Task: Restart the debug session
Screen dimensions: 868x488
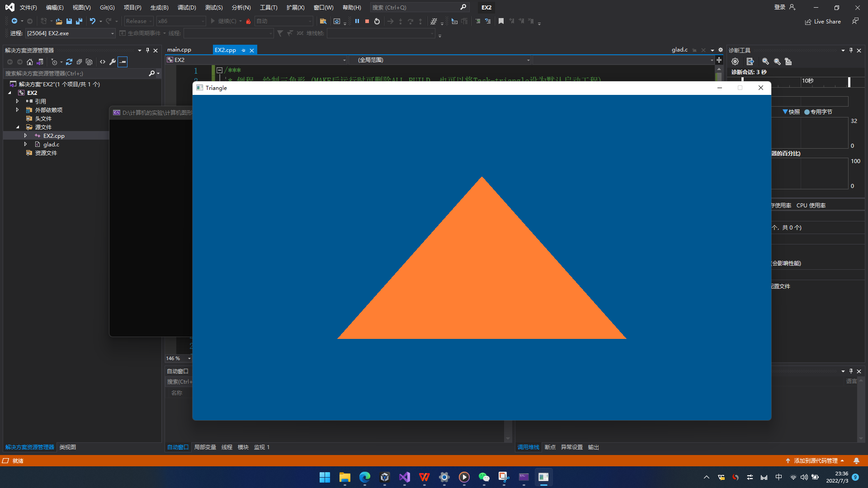Action: pos(377,21)
